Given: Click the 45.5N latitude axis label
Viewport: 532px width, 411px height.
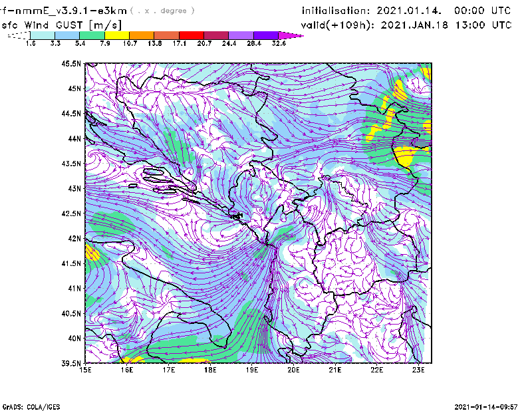Looking at the screenshot, I should click(x=71, y=63).
